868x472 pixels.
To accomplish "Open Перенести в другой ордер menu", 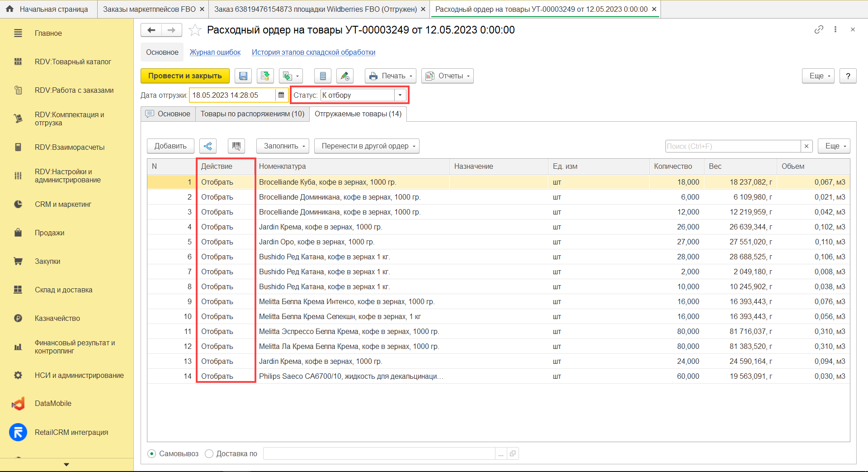I will click(x=367, y=146).
